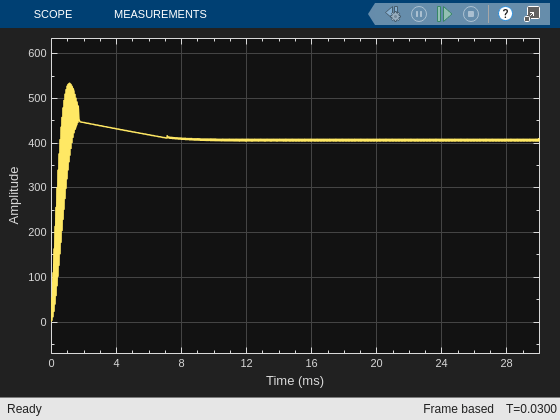560x420 pixels.
Task: Click the 28 tick label on time axis
Action: pos(506,364)
